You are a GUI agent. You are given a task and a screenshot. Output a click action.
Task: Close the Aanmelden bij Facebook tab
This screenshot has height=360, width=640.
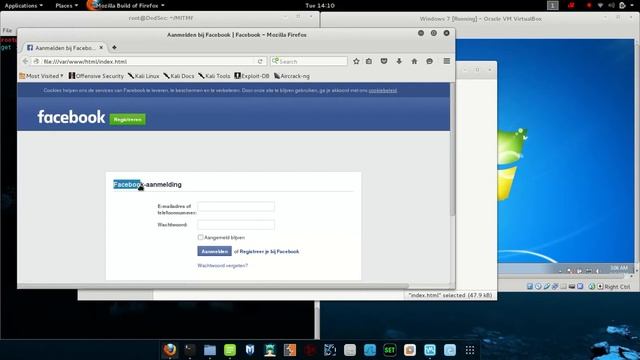tap(101, 48)
